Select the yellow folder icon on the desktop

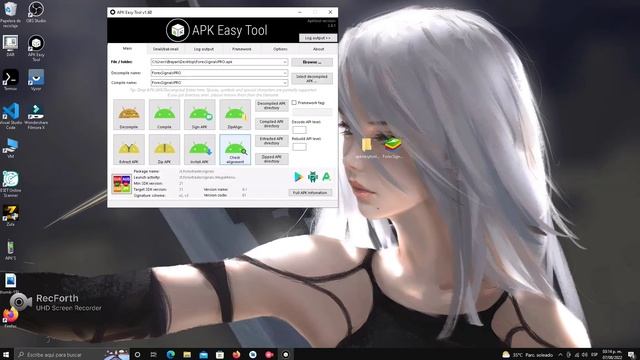tap(367, 147)
